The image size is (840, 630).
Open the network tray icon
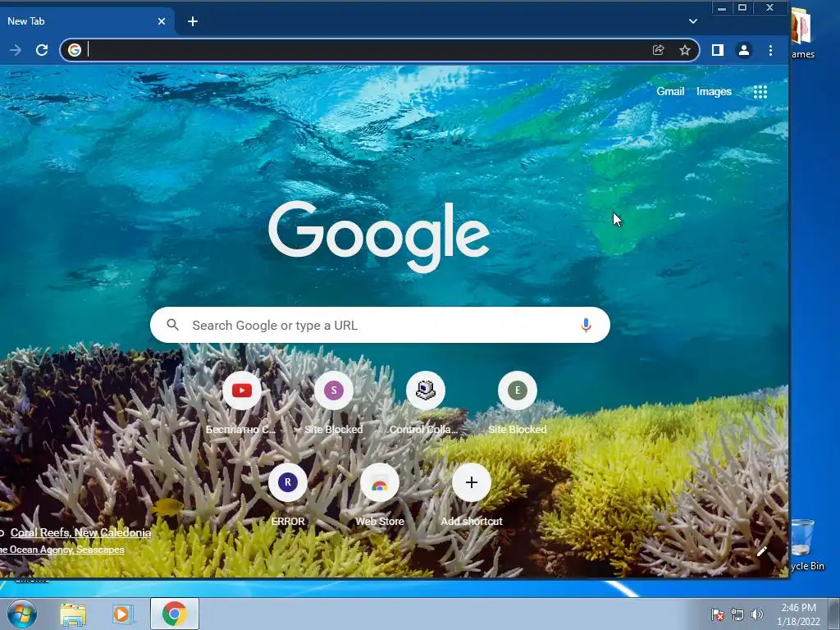pos(737,614)
